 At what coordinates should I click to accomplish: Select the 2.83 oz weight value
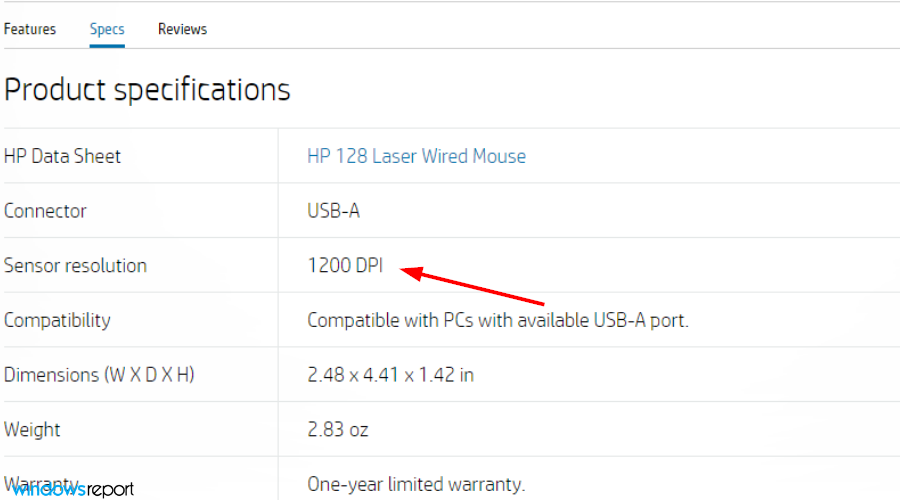(338, 429)
